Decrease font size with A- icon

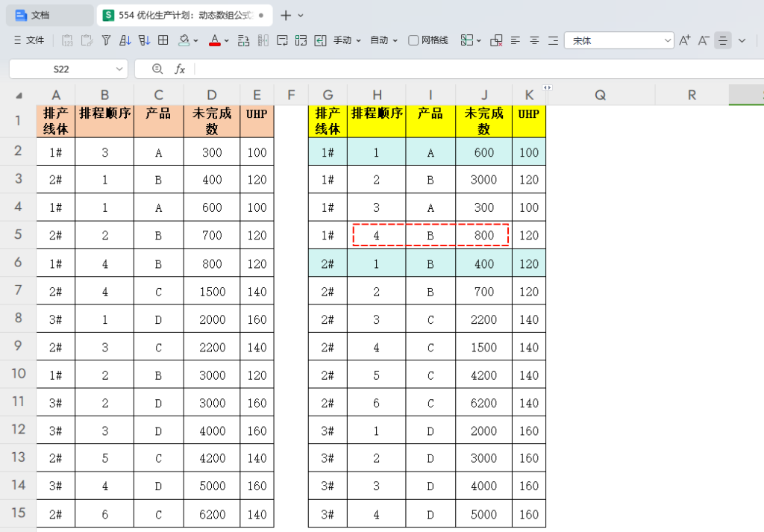click(704, 40)
